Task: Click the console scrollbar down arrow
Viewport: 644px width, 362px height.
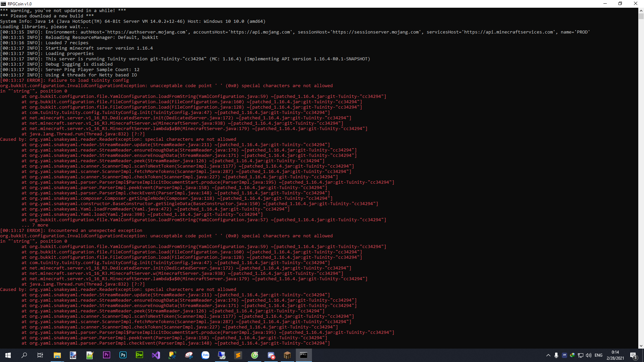Action: coord(641,346)
